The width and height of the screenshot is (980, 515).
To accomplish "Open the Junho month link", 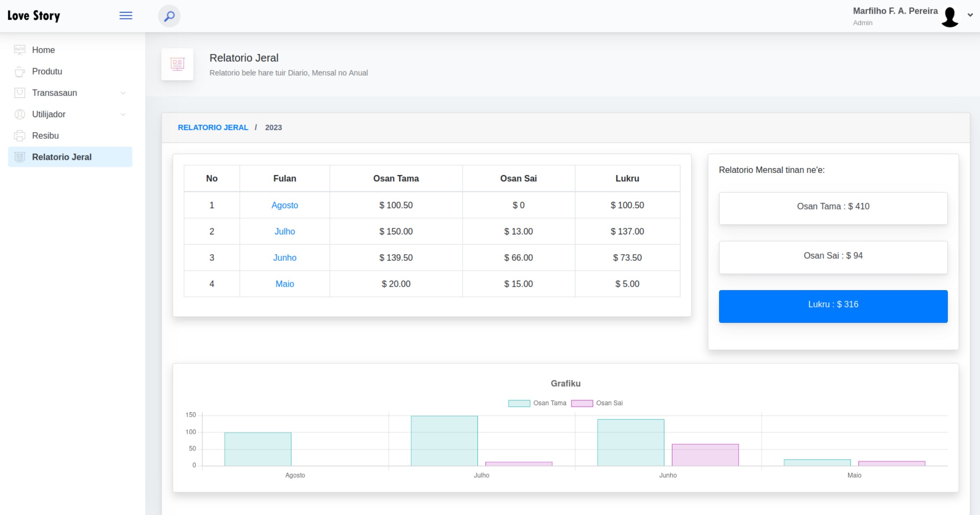I will pos(285,258).
